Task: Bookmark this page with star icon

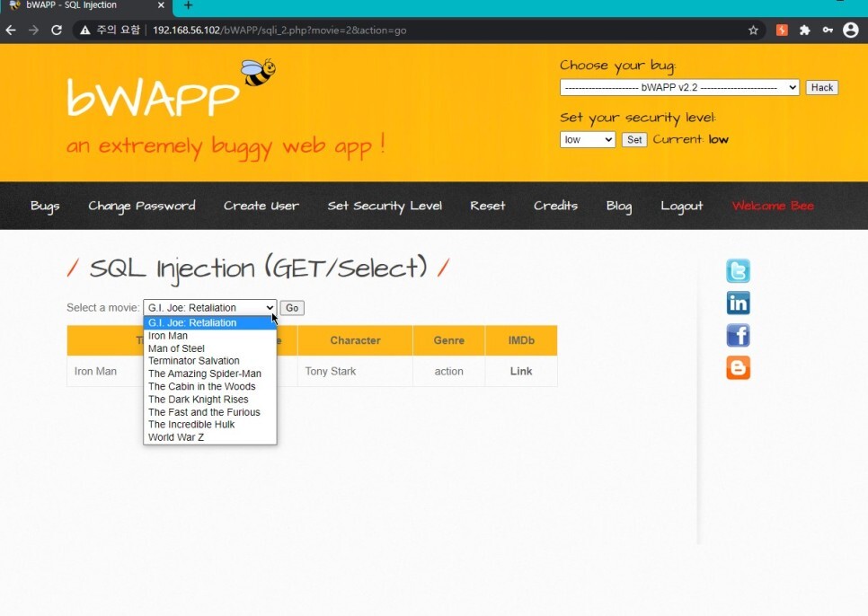Action: click(x=753, y=31)
